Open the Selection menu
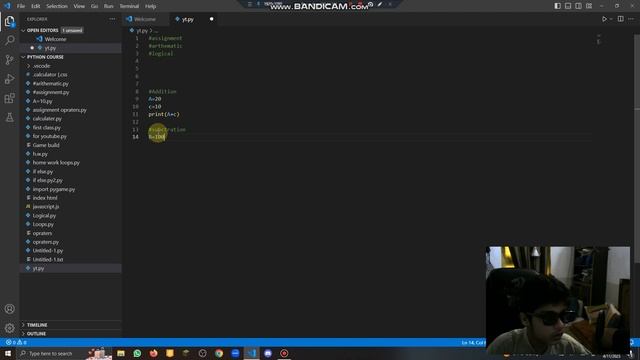This screenshot has height=360, width=640. (x=57, y=6)
